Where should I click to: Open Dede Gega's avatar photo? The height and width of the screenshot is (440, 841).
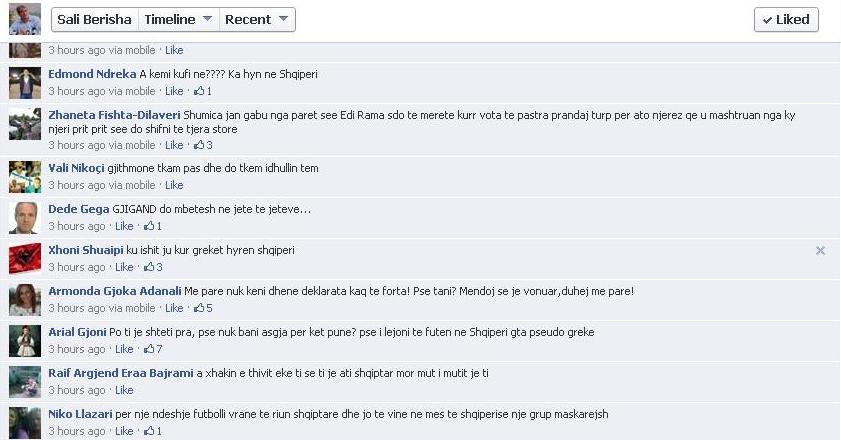pos(25,218)
